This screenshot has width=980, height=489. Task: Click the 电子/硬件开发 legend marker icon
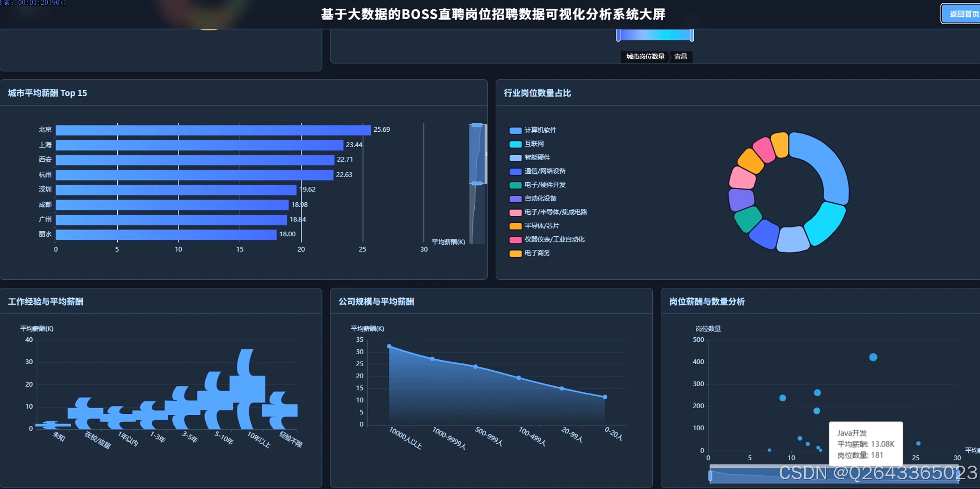pyautogui.click(x=515, y=185)
